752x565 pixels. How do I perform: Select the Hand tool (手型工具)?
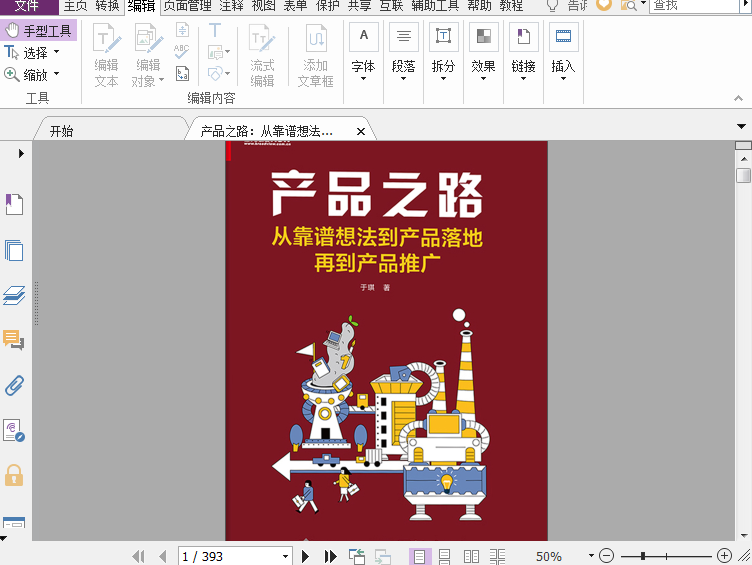[x=38, y=31]
